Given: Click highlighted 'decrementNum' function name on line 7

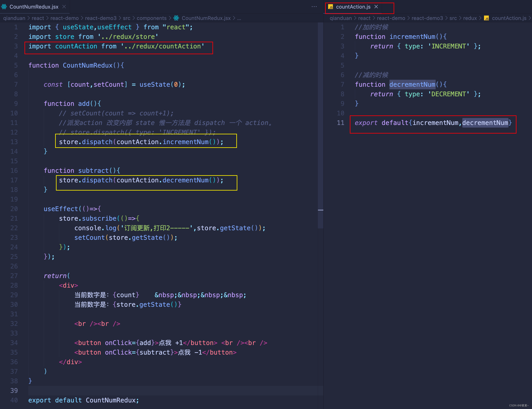Looking at the screenshot, I should (x=412, y=85).
